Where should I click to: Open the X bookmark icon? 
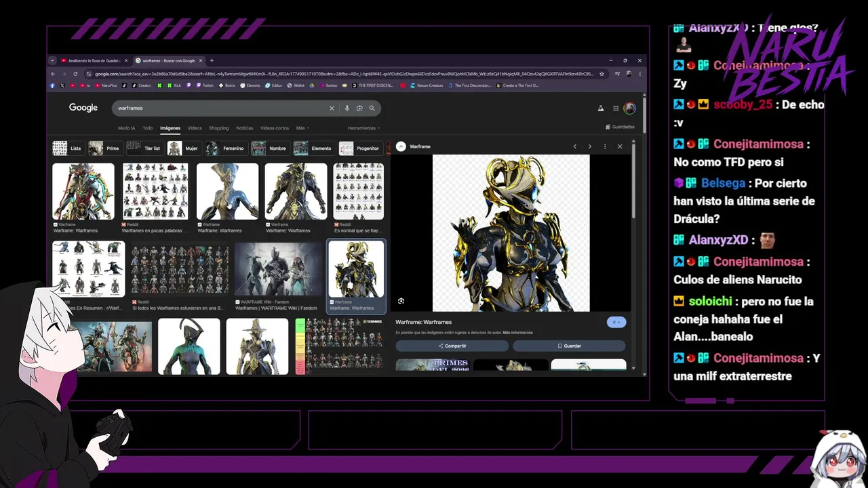point(62,85)
